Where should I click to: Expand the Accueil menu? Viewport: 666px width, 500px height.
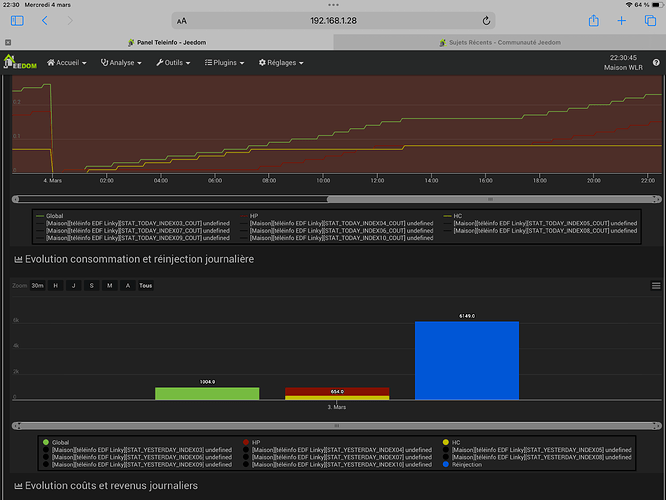[x=67, y=62]
